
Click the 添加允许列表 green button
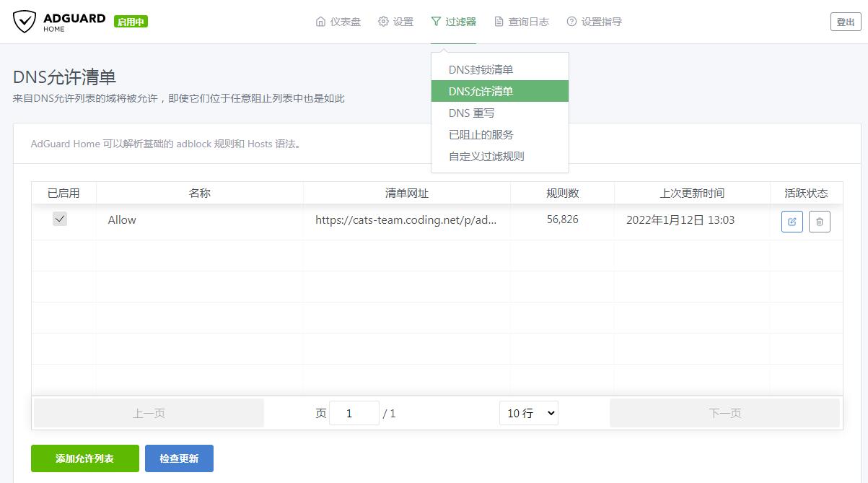pyautogui.click(x=84, y=458)
